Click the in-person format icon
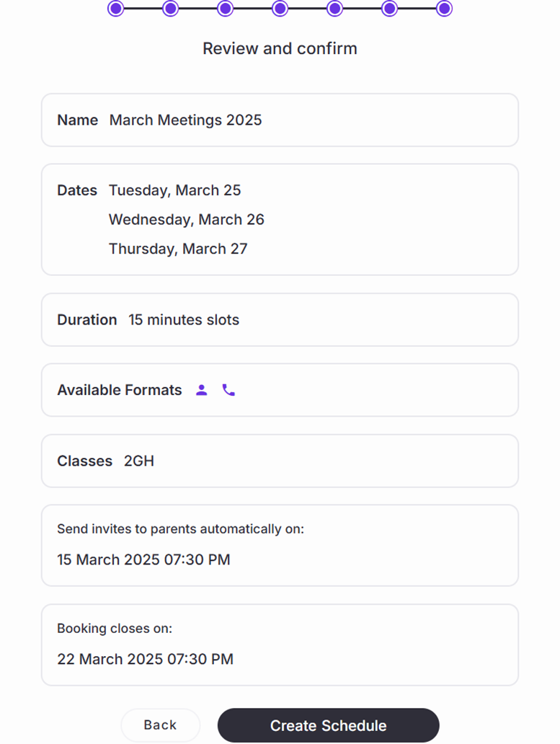The height and width of the screenshot is (744, 560). pyautogui.click(x=202, y=390)
